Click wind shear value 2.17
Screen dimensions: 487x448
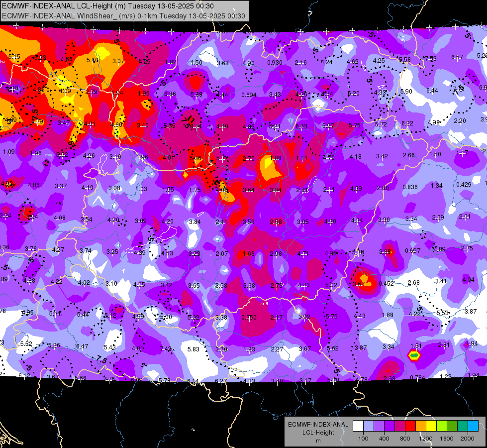point(277,318)
